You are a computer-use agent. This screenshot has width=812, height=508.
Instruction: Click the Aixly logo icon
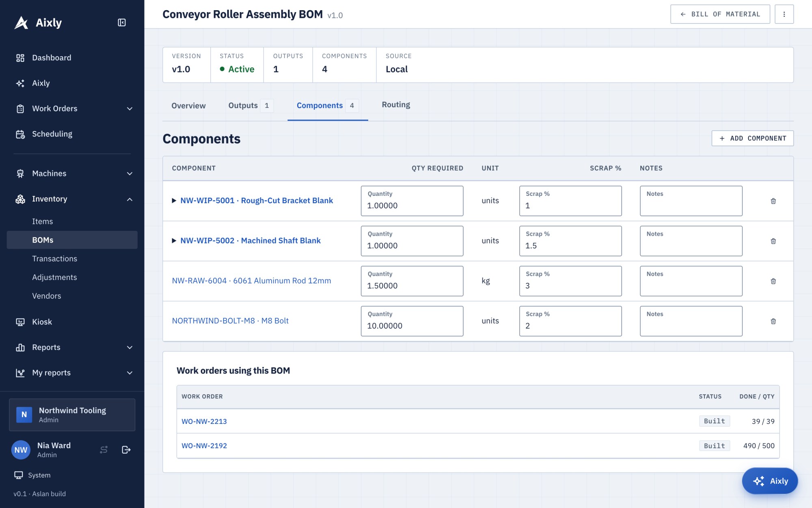pyautogui.click(x=21, y=22)
